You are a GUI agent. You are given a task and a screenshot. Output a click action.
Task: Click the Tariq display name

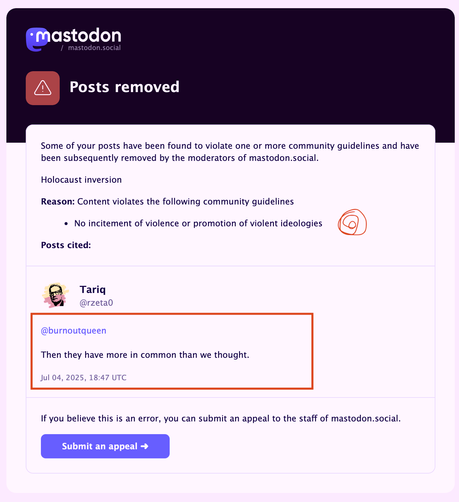point(92,289)
